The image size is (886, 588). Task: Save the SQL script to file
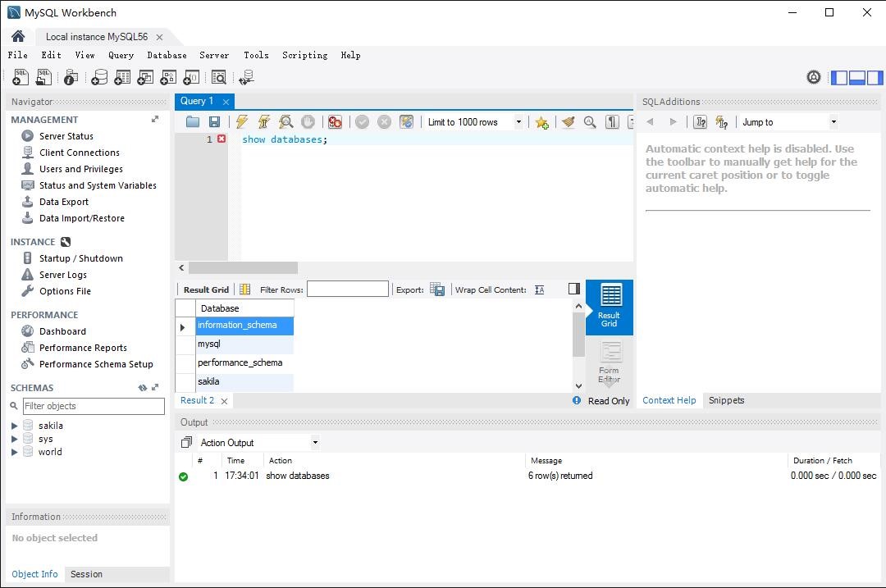click(214, 121)
